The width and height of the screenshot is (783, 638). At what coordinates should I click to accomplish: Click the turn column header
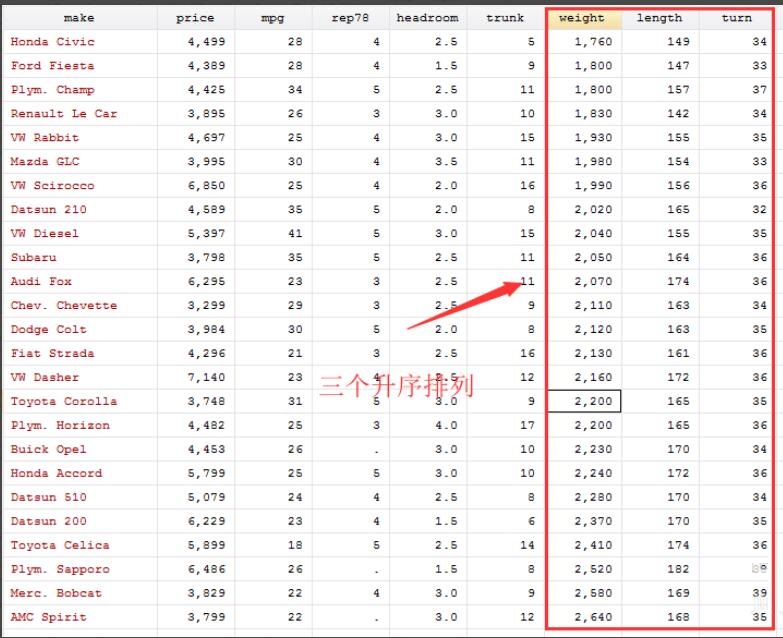[x=737, y=18]
